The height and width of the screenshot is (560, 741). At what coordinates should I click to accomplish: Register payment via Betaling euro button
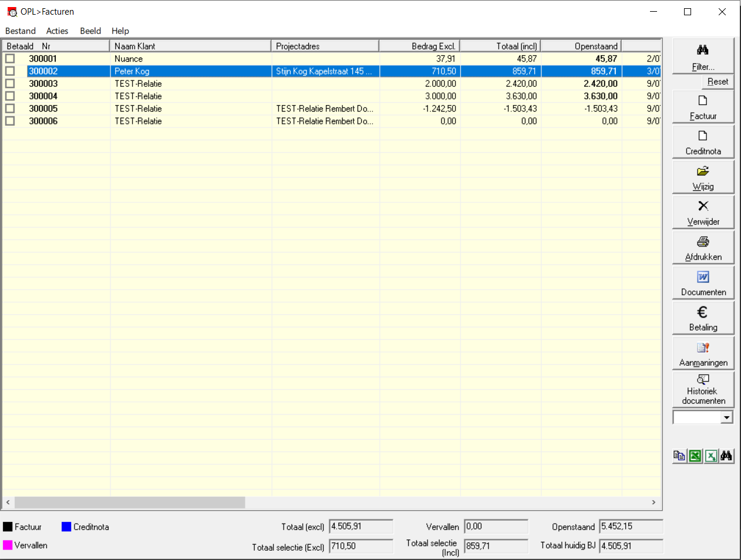(x=703, y=318)
